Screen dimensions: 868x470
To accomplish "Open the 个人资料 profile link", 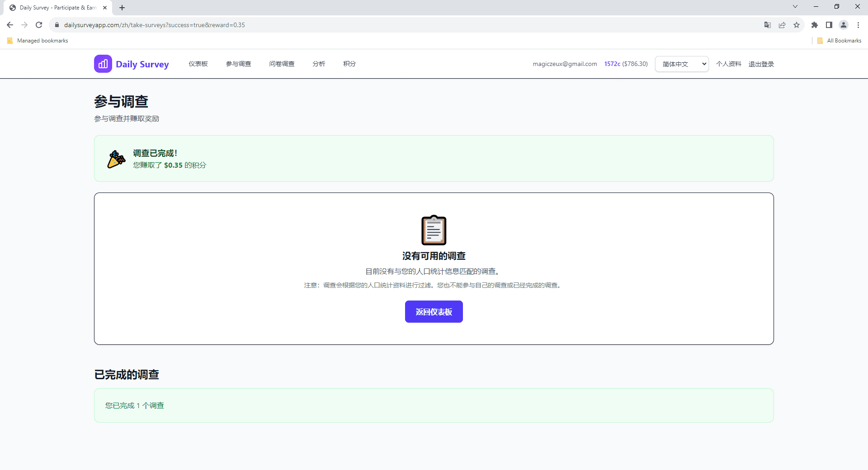I will pos(728,64).
